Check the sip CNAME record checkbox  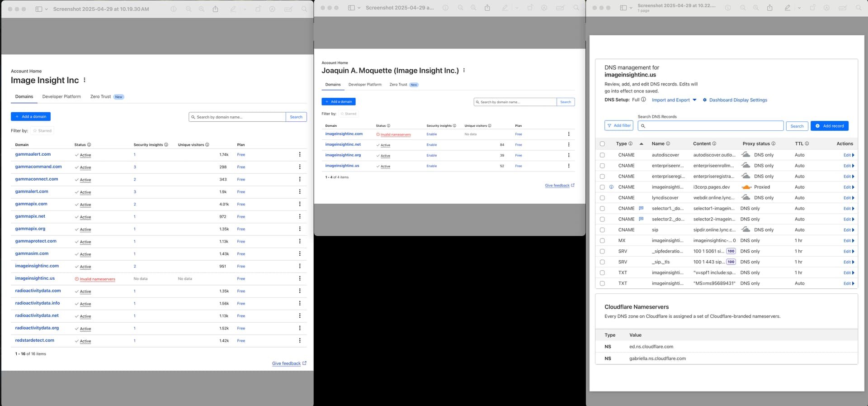pyautogui.click(x=602, y=230)
